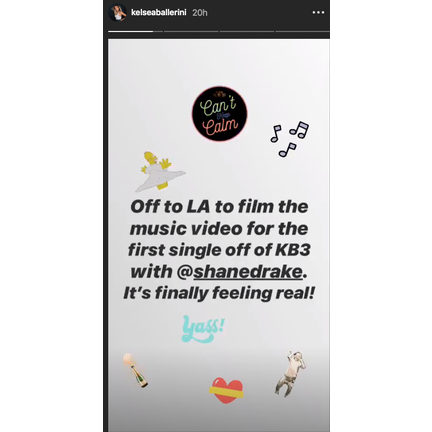Tap the red heart sticker
This screenshot has height=432, width=432.
pyautogui.click(x=226, y=390)
